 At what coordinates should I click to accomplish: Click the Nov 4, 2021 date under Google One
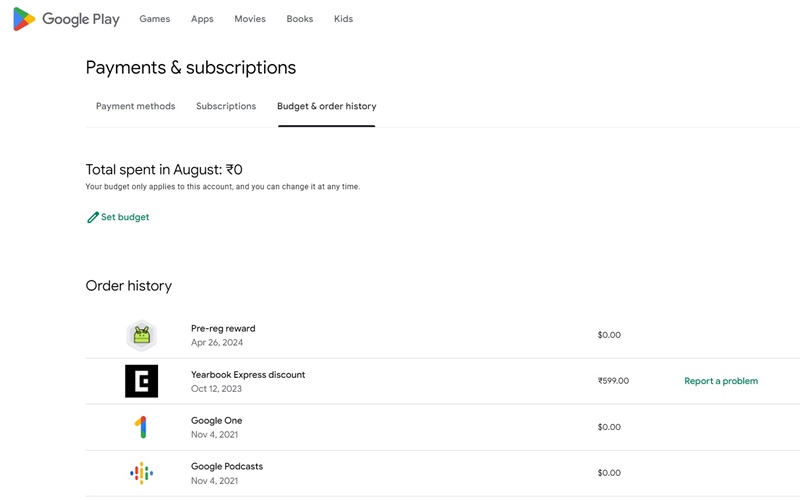click(214, 435)
